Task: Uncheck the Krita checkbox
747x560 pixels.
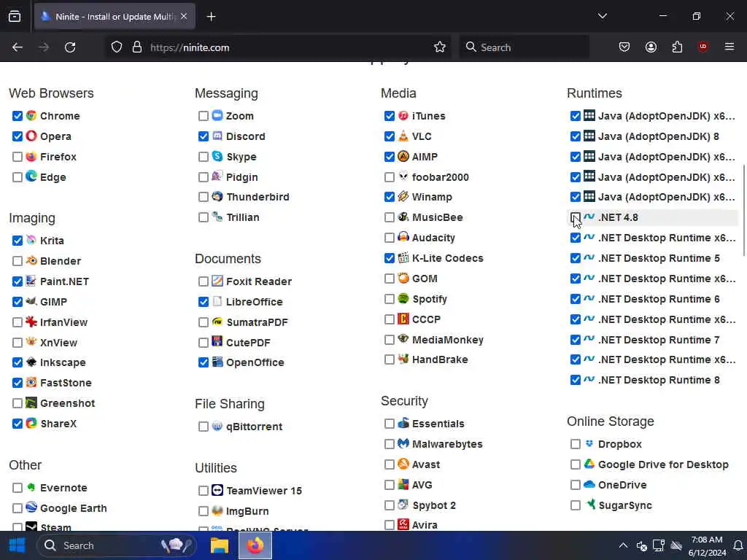Action: (18, 241)
